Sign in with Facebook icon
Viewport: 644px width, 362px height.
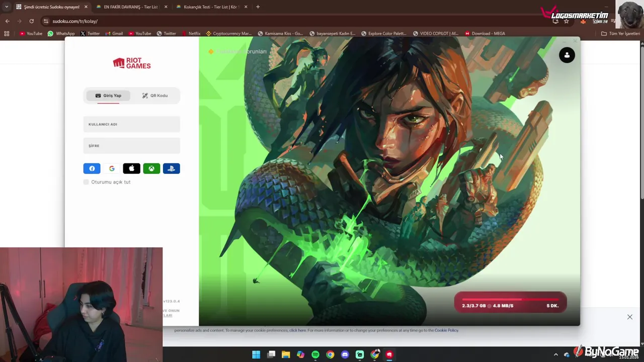click(x=92, y=168)
